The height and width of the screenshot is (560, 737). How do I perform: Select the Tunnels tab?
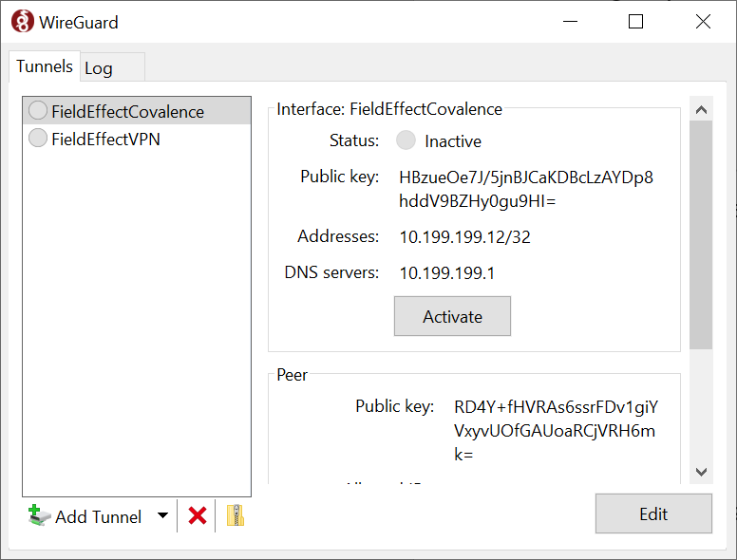click(x=45, y=66)
